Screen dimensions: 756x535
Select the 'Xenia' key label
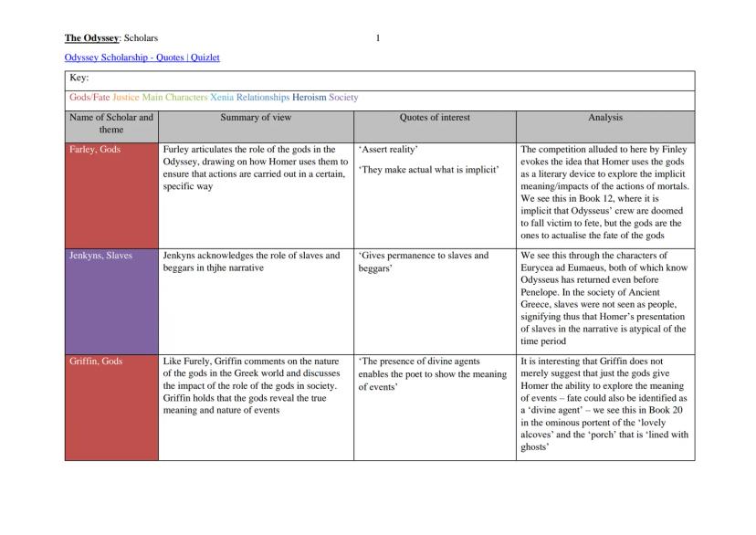(222, 97)
